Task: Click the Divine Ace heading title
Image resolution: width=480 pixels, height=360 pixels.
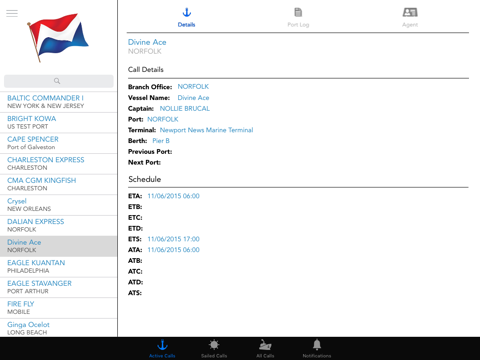Action: click(x=147, y=42)
